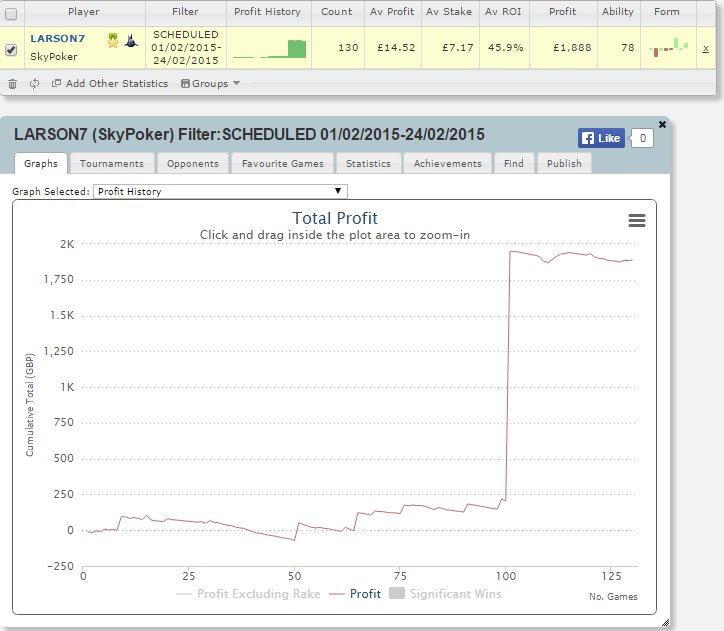The height and width of the screenshot is (631, 724).
Task: Click the Total Profit chart title
Action: click(335, 218)
